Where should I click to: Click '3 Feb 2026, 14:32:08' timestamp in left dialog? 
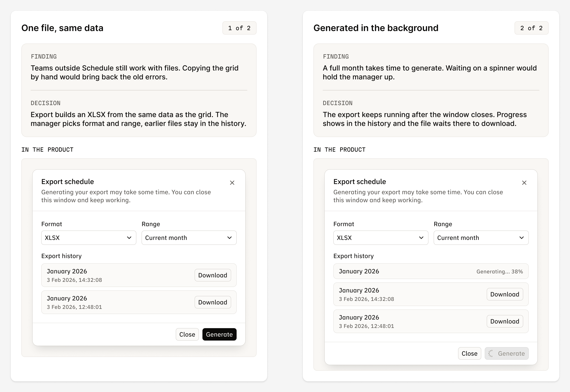(74, 280)
